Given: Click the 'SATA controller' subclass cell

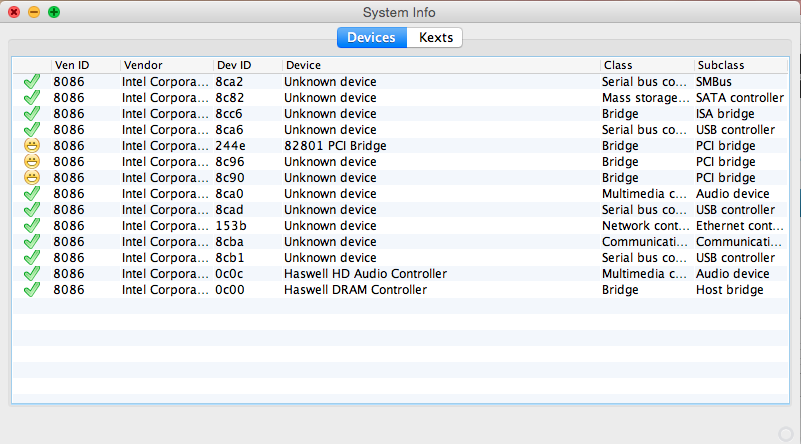Looking at the screenshot, I should pyautogui.click(x=740, y=98).
